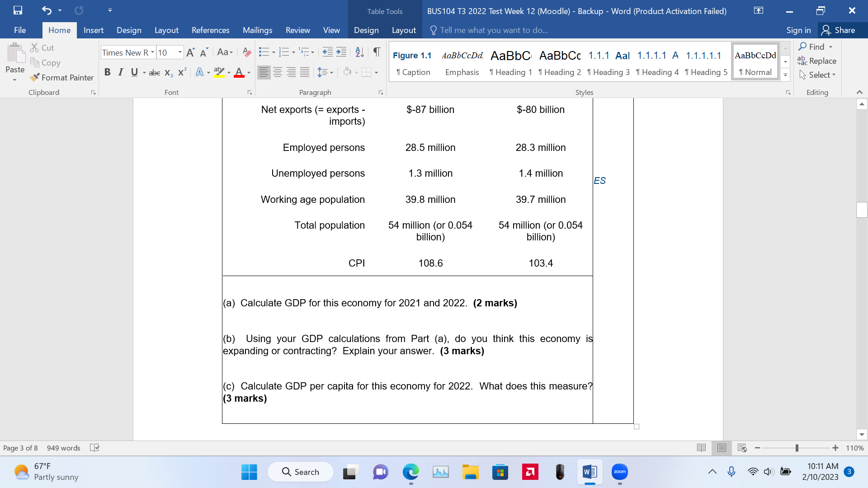Viewport: 868px width, 488px height.
Task: Center align the paragraph
Action: coord(277,72)
